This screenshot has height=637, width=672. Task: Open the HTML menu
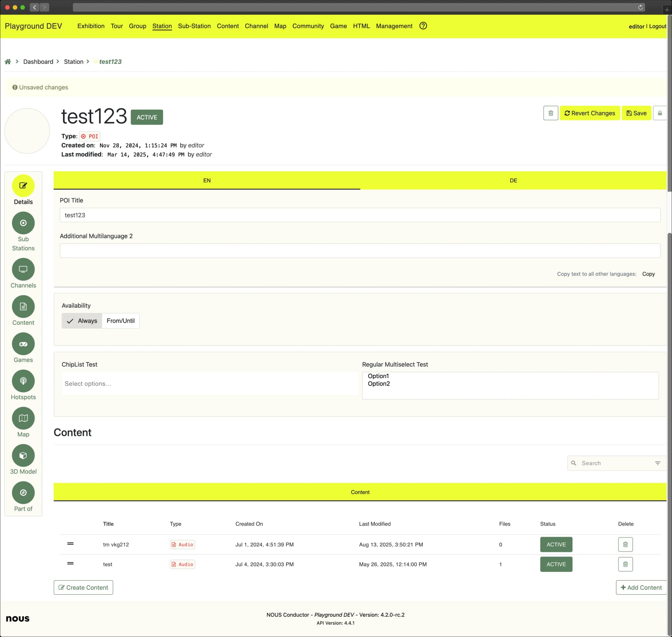(x=362, y=26)
